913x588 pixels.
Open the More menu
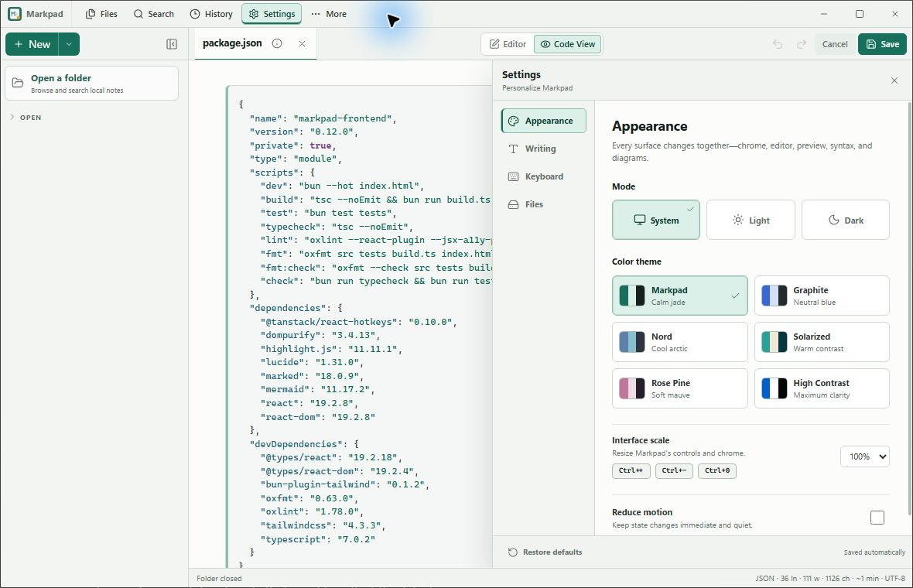[x=329, y=14]
